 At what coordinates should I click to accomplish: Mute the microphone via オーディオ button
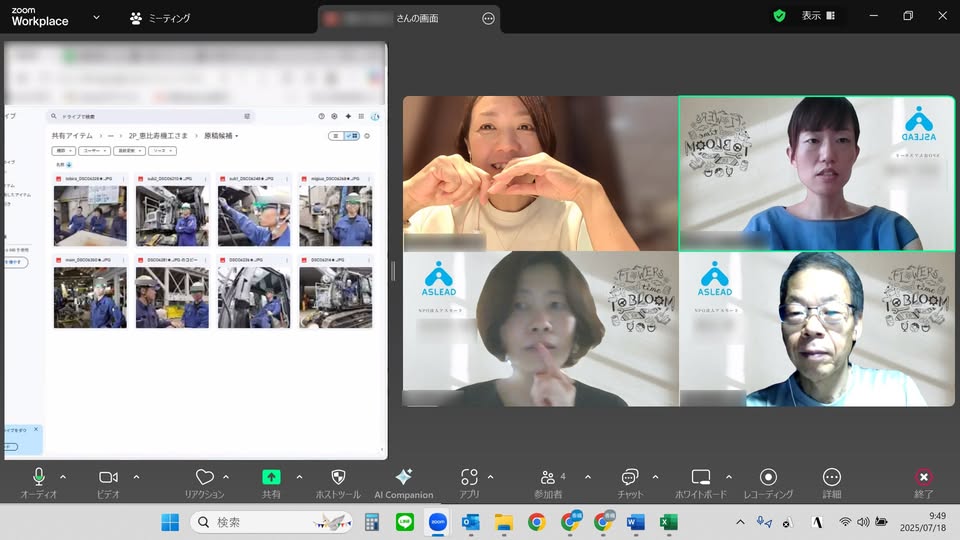point(39,478)
